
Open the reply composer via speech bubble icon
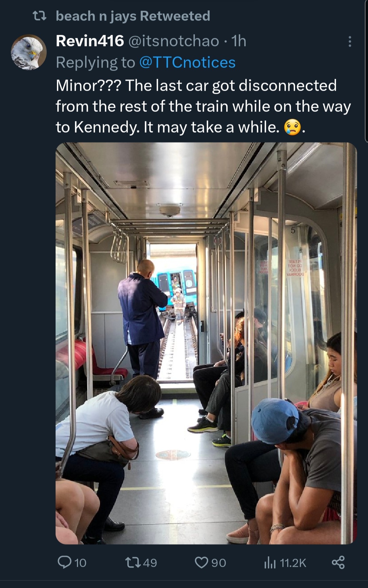point(64,562)
